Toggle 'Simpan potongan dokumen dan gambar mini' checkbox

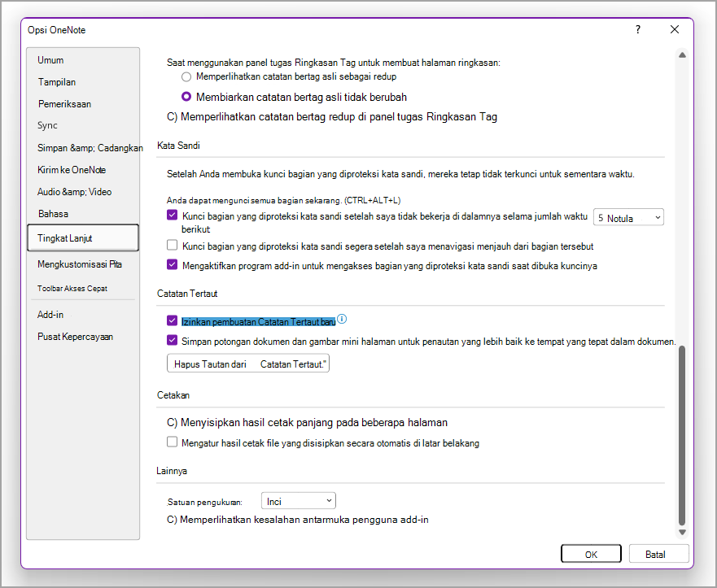(172, 341)
